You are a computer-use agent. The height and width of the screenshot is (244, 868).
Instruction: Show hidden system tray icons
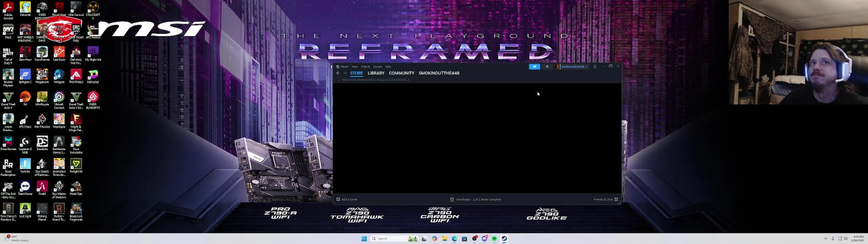pos(826,239)
